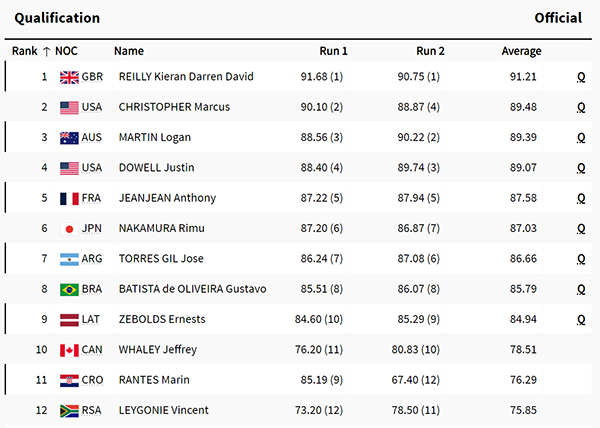The height and width of the screenshot is (428, 600).
Task: Click the NOC column header
Action: pos(66,51)
